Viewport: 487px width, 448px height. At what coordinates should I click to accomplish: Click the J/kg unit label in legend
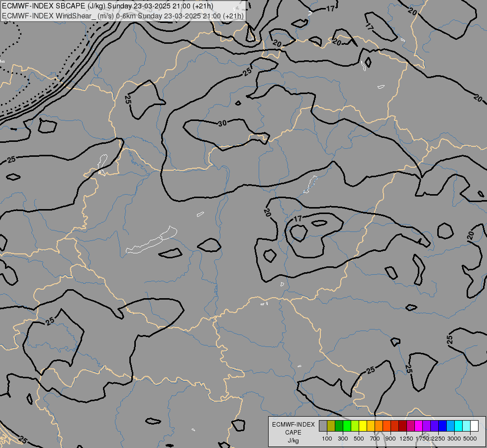pyautogui.click(x=293, y=441)
